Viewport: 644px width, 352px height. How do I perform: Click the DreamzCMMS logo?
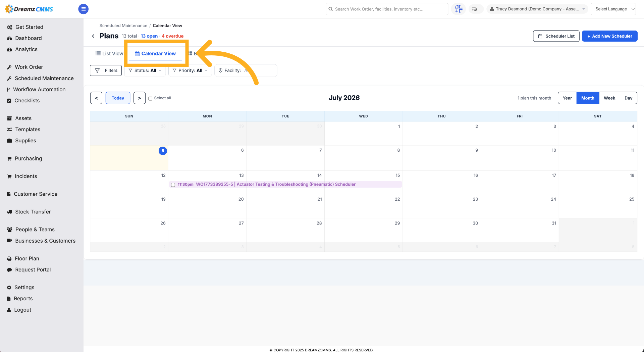(x=29, y=9)
